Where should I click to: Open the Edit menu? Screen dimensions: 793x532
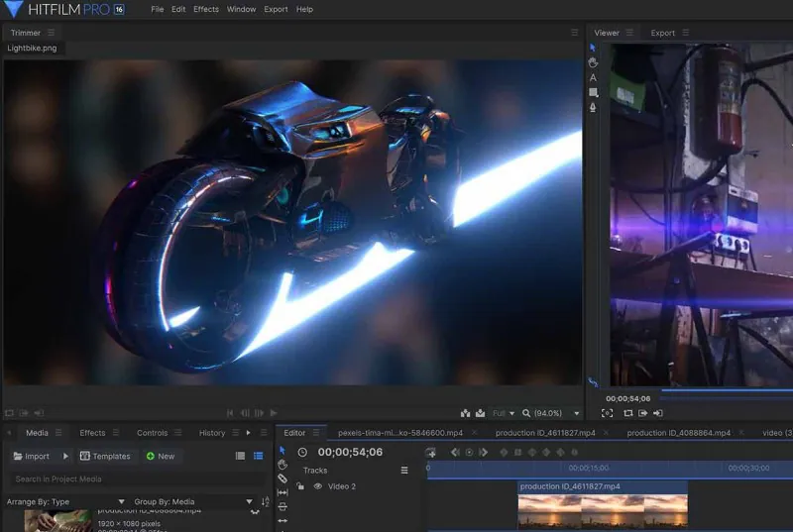tap(178, 9)
